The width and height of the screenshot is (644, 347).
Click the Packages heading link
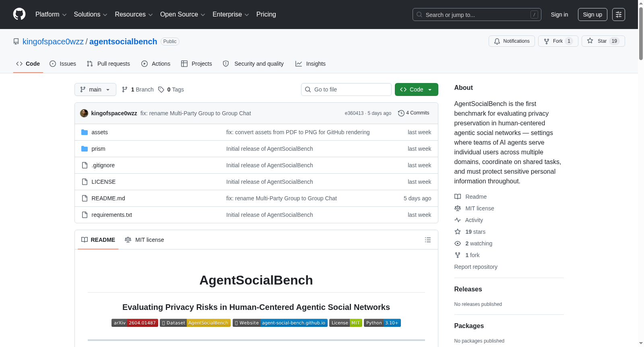469,326
